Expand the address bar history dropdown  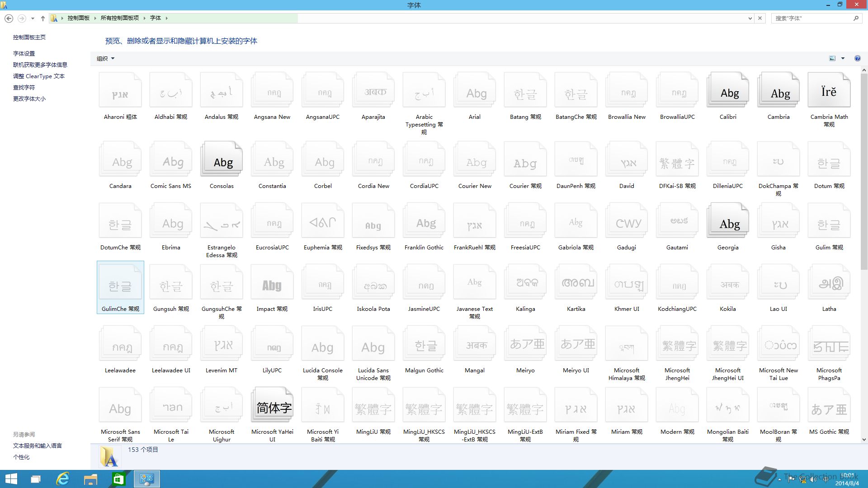coord(750,18)
